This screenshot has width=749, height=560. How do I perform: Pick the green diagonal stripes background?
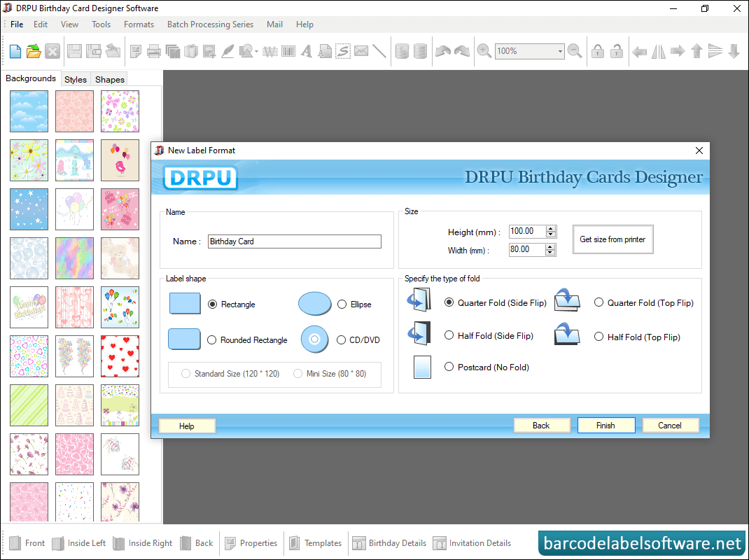pyautogui.click(x=29, y=405)
